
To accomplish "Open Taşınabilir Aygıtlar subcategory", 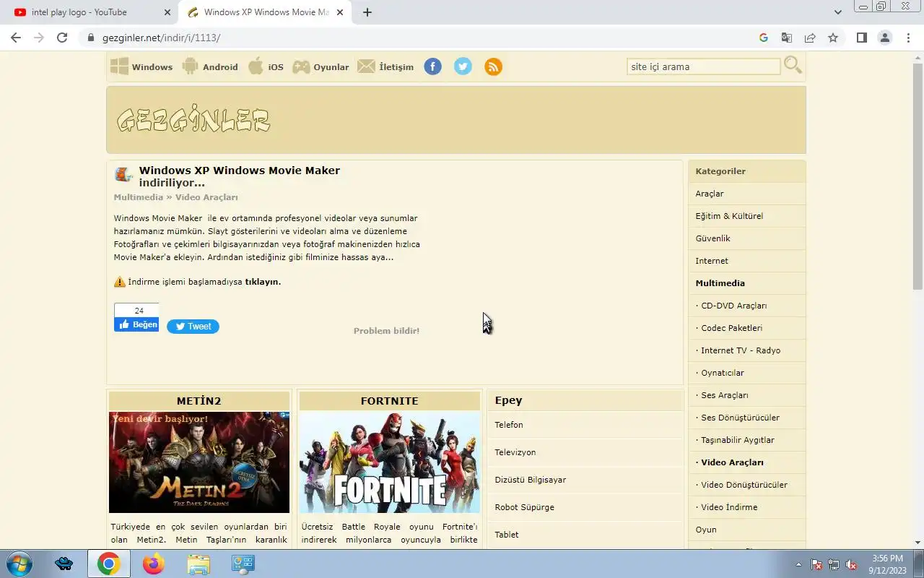I will (746, 440).
